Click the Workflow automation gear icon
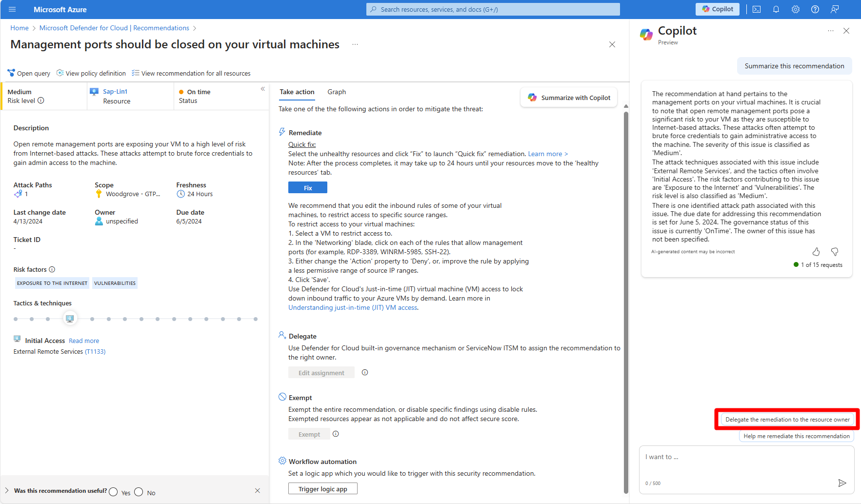Viewport: 861px width, 504px height. pyautogui.click(x=282, y=461)
